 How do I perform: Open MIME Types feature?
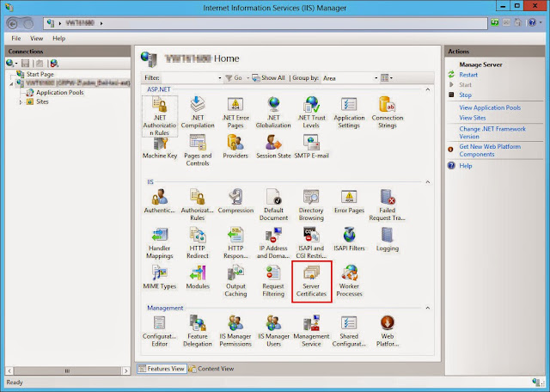pyautogui.click(x=160, y=278)
